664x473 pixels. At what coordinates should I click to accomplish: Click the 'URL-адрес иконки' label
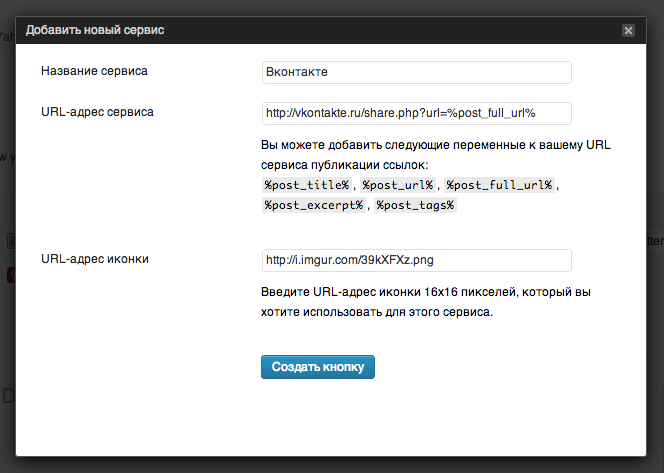point(95,259)
